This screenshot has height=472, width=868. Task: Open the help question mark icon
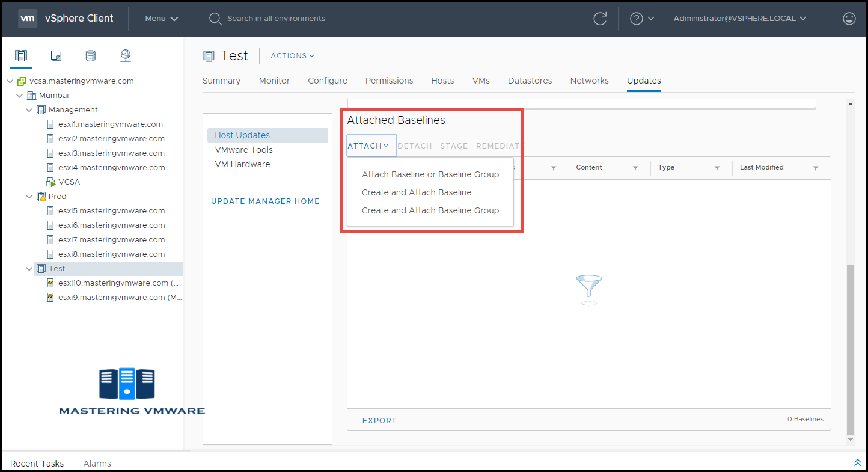point(637,19)
